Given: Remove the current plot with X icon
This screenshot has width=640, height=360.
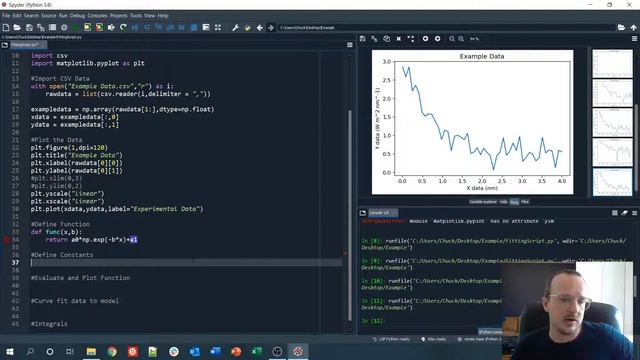Looking at the screenshot, I should [x=399, y=38].
